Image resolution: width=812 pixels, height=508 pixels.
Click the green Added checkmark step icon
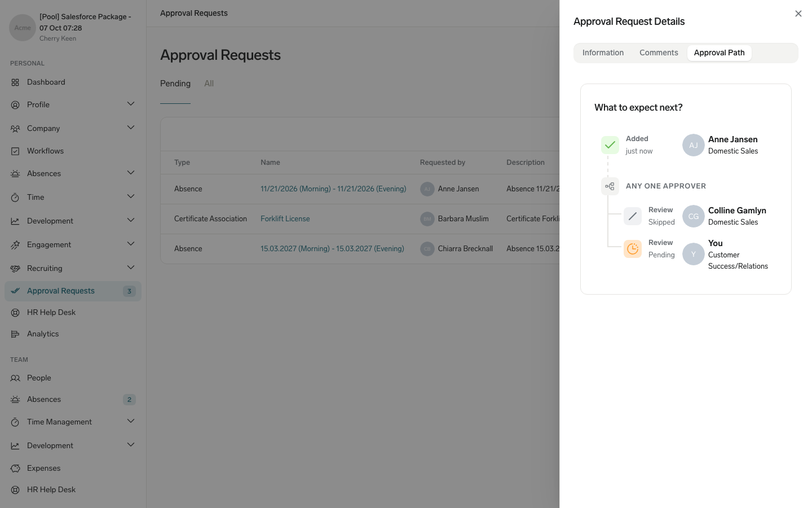(x=610, y=145)
